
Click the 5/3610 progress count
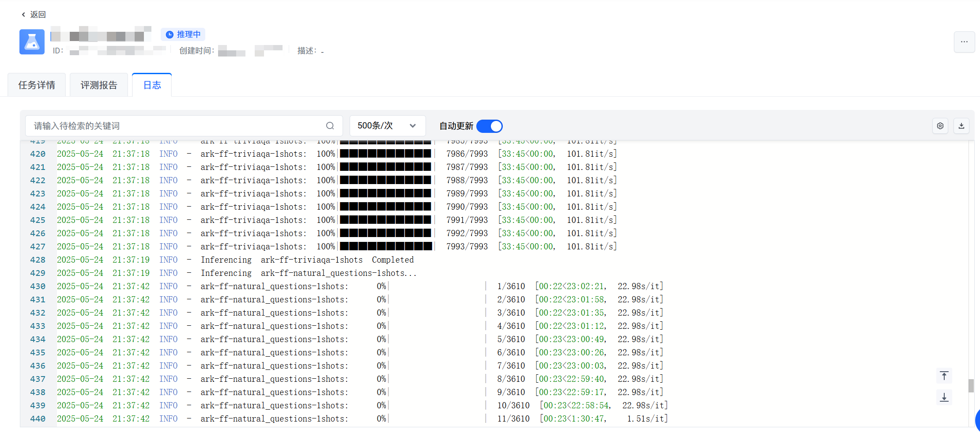pyautogui.click(x=511, y=339)
